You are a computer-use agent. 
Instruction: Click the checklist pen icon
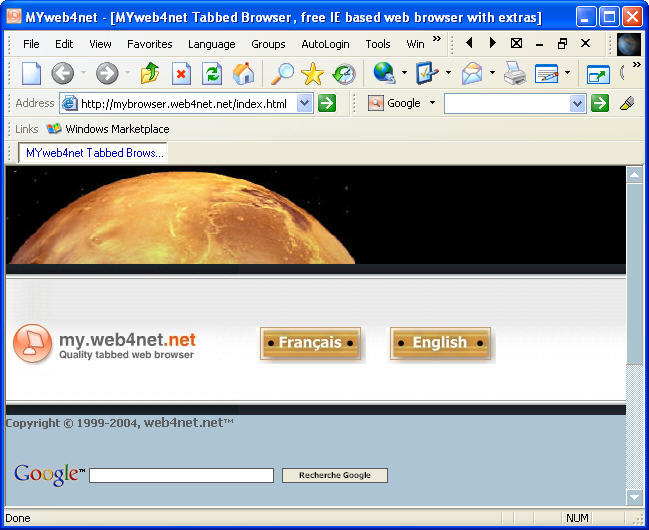pyautogui.click(x=427, y=73)
